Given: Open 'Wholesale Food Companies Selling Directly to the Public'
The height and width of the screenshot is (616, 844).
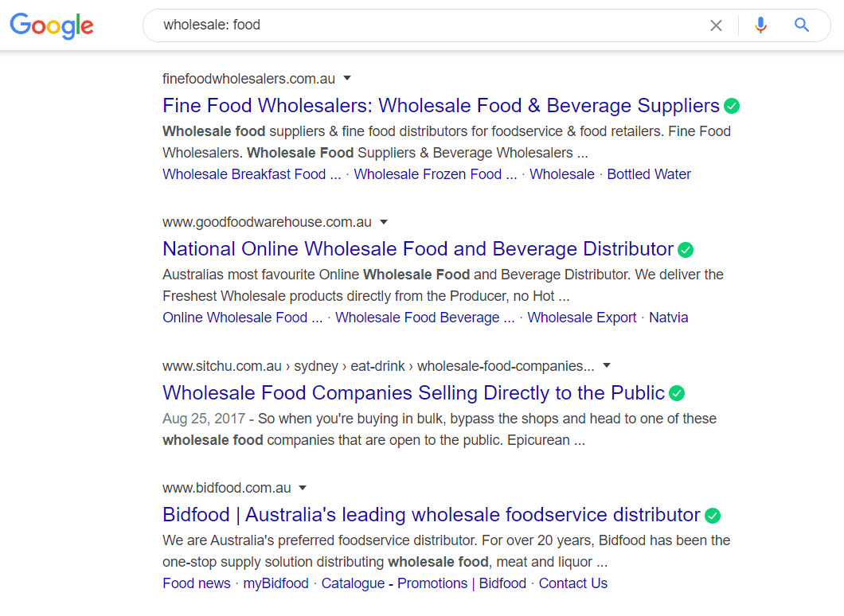Looking at the screenshot, I should tap(413, 392).
